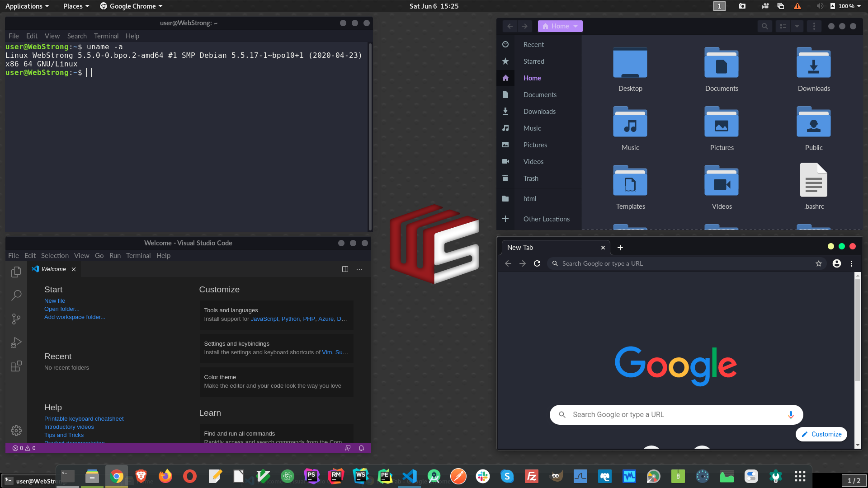The width and height of the screenshot is (868, 488).
Task: Select the New Tab tab in Chrome
Action: point(556,248)
